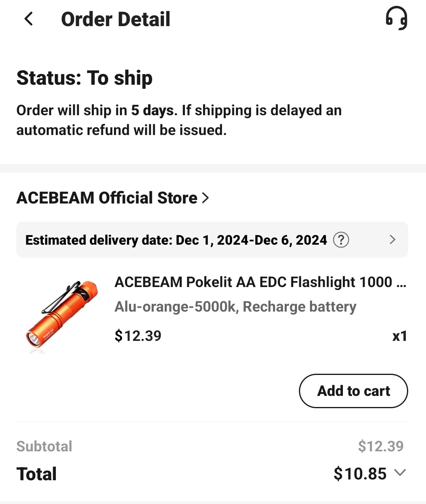
Task: Tap the back arrow icon
Action: [29, 19]
